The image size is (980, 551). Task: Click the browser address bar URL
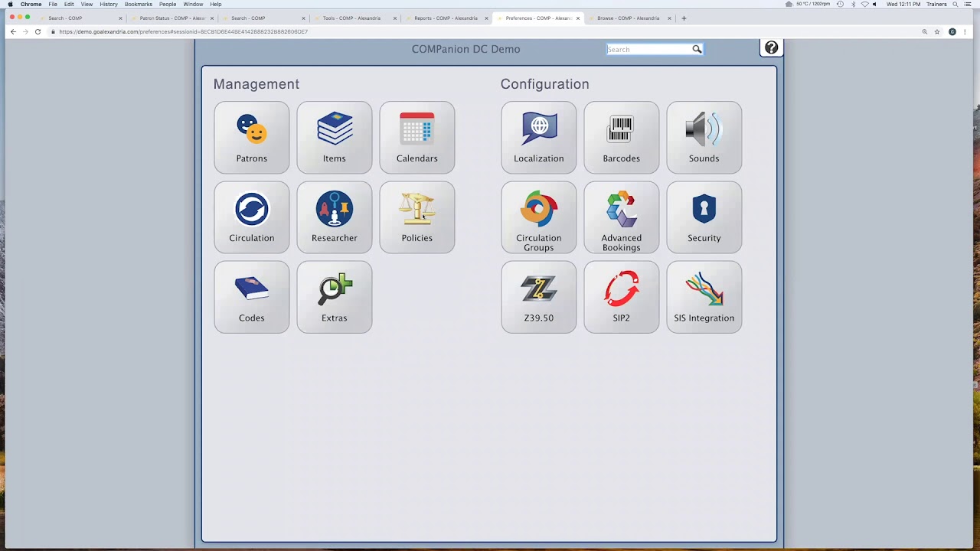(x=184, y=31)
